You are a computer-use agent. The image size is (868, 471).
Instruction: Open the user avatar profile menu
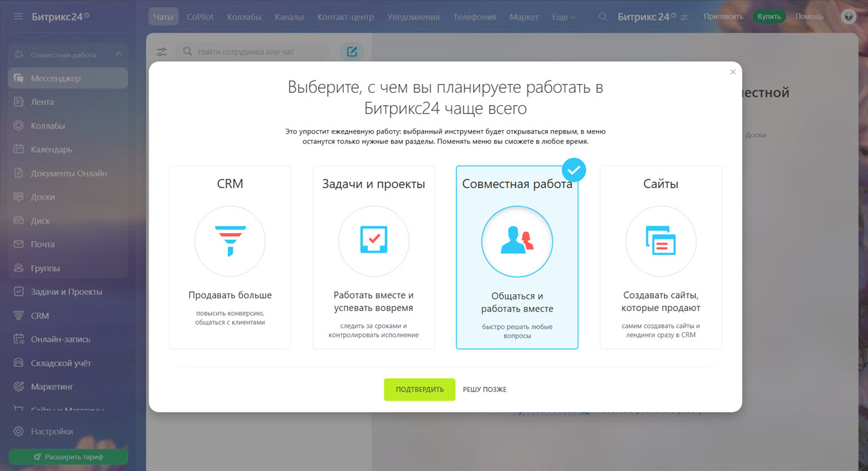coord(848,17)
